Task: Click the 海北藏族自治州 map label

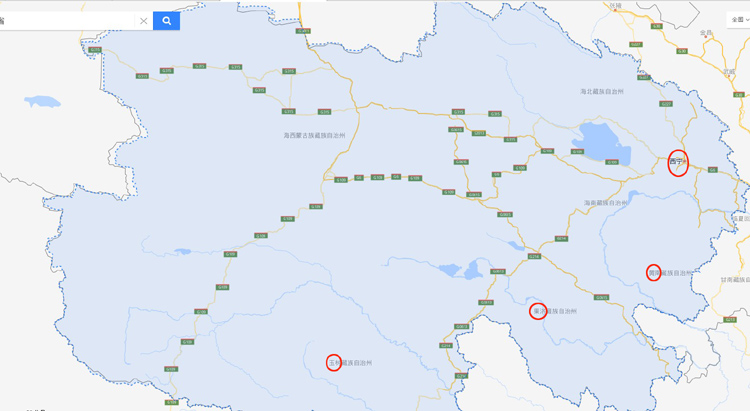Action: tap(602, 91)
